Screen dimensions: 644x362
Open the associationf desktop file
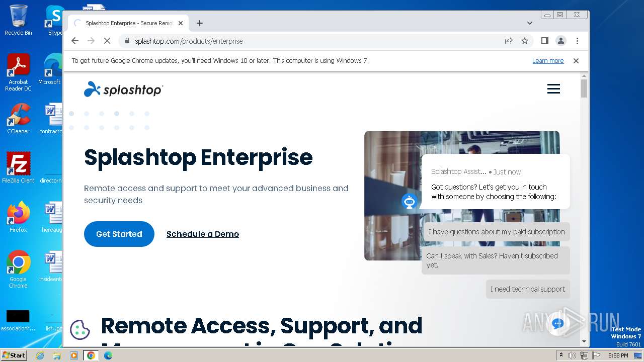(x=18, y=320)
